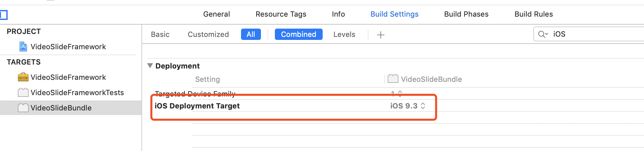This screenshot has height=151, width=644.
Task: Open the Build Phases tab
Action: pos(466,14)
